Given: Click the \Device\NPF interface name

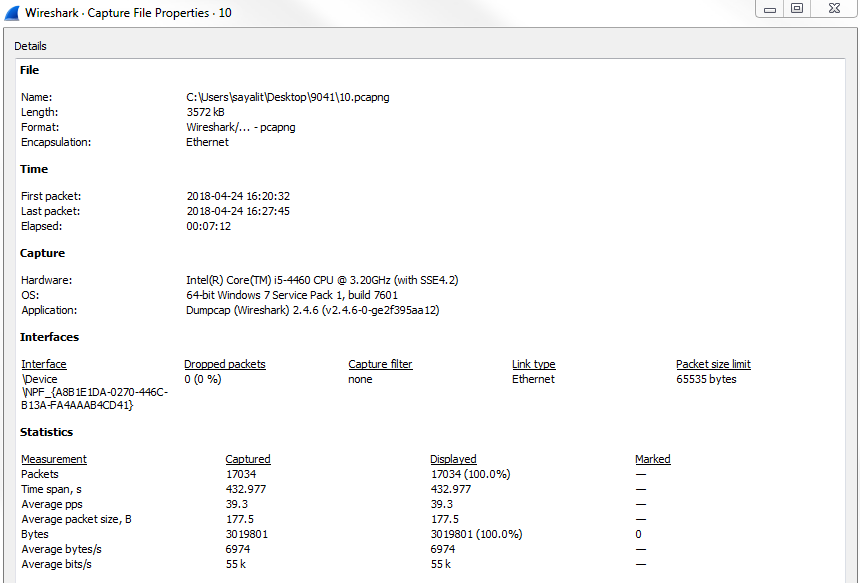Looking at the screenshot, I should point(94,392).
